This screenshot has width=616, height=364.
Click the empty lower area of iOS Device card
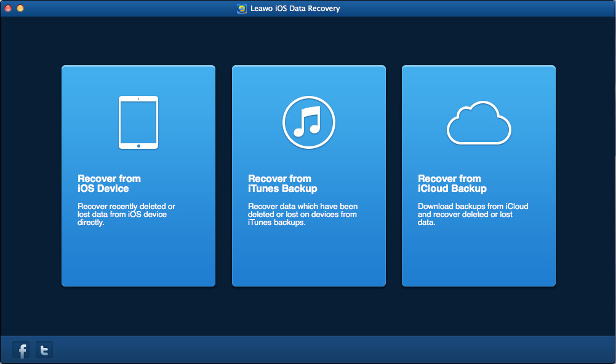tap(138, 258)
